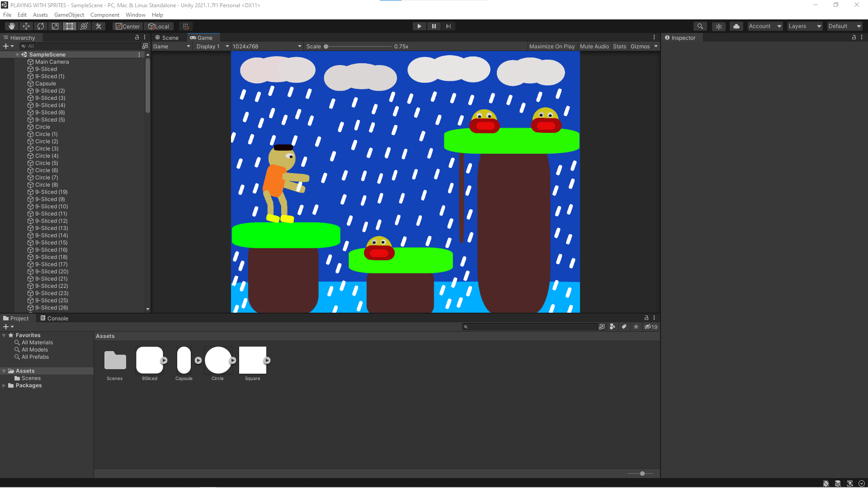This screenshot has height=488, width=868.
Task: Collapse the SampleScene hierarchy
Action: pos(17,54)
